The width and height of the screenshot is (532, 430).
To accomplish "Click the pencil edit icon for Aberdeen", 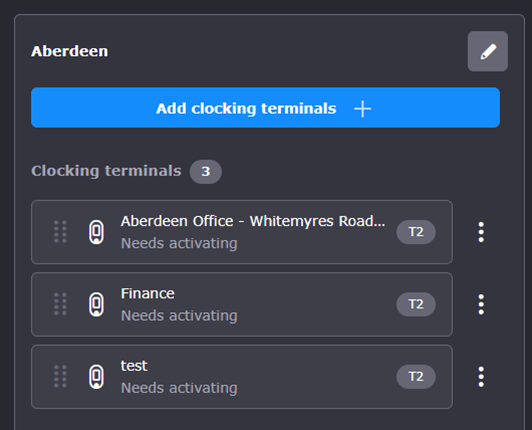I will click(488, 51).
